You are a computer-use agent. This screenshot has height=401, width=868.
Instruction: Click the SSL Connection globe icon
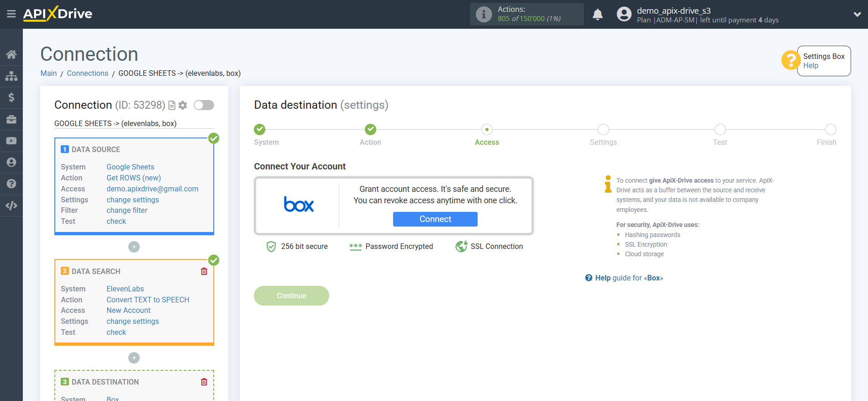point(461,246)
